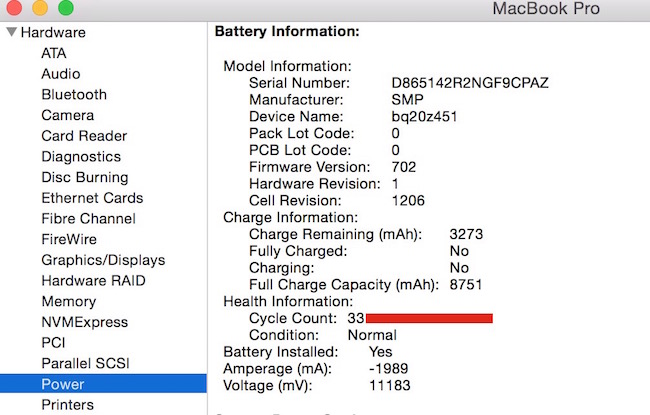Select ATA in the sidebar
The height and width of the screenshot is (415, 650).
pyautogui.click(x=54, y=53)
